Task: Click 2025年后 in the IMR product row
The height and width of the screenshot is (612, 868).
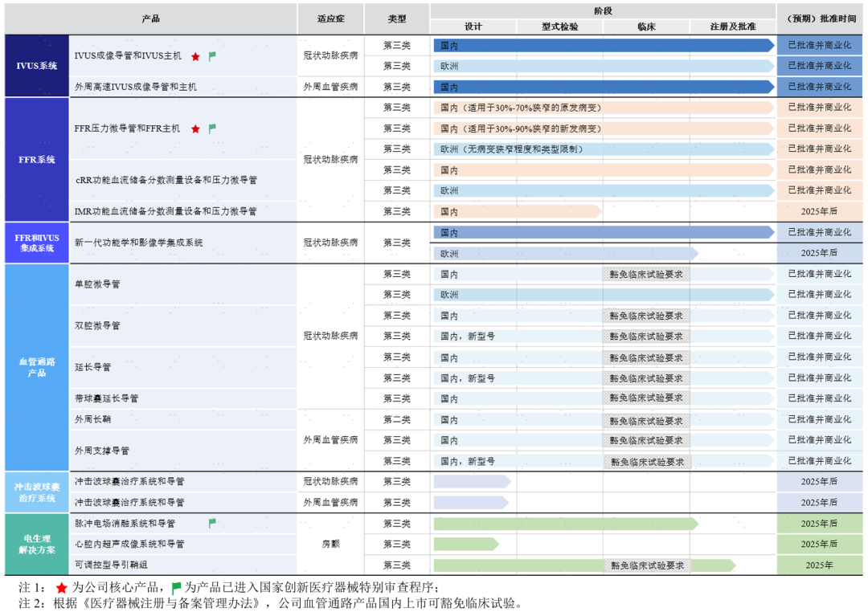Action: [819, 211]
